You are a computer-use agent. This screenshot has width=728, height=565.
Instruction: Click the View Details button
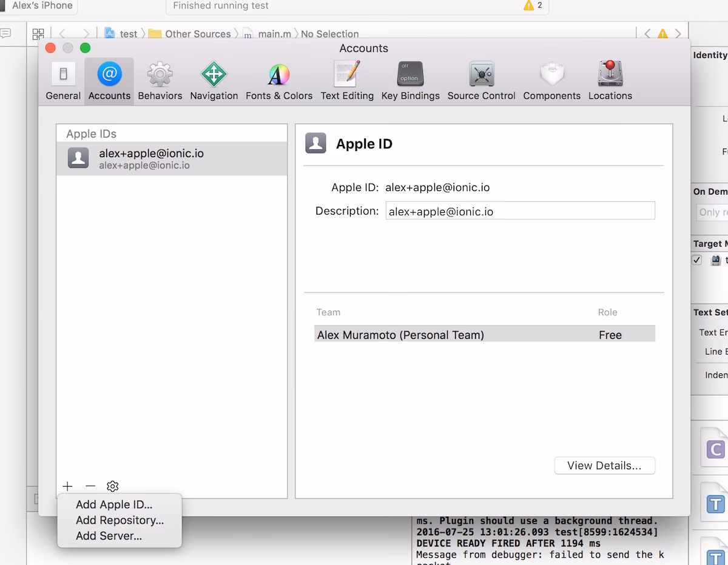coord(604,466)
